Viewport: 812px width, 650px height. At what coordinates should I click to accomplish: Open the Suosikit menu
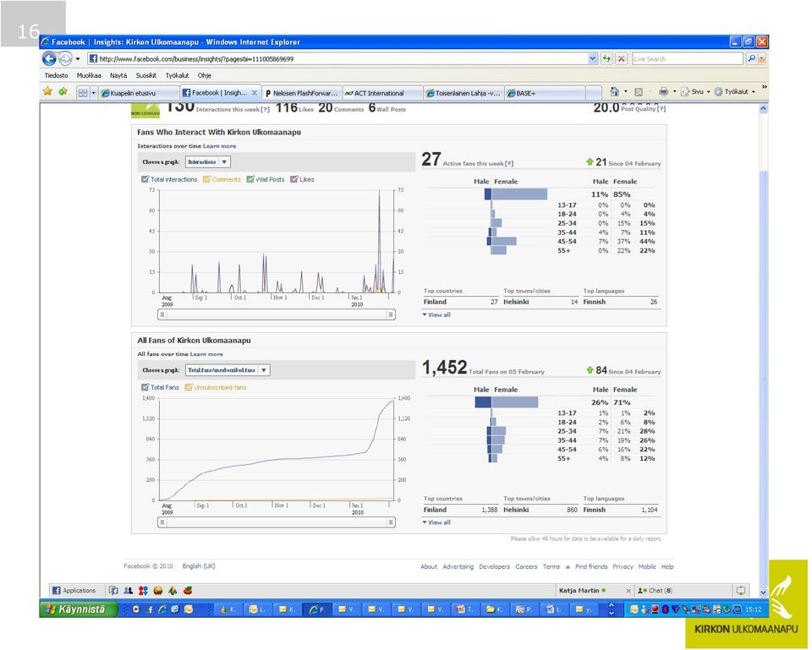pyautogui.click(x=146, y=75)
